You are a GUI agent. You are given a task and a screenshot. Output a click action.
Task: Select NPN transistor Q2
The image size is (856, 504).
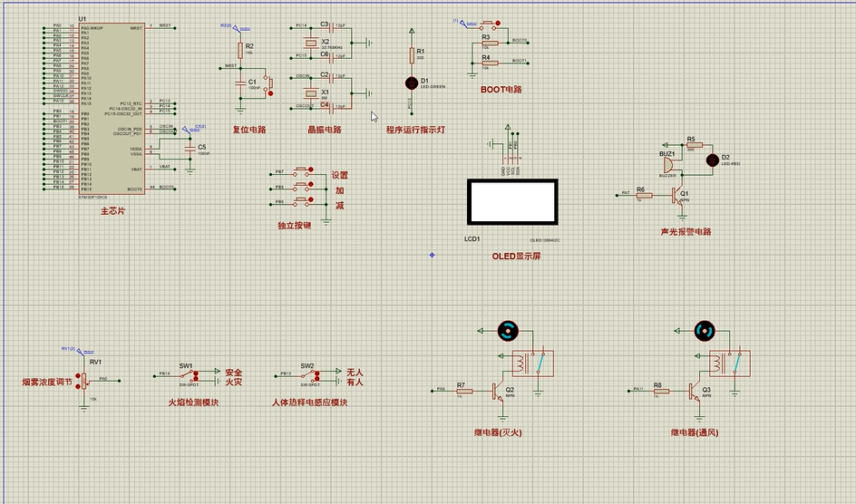499,391
